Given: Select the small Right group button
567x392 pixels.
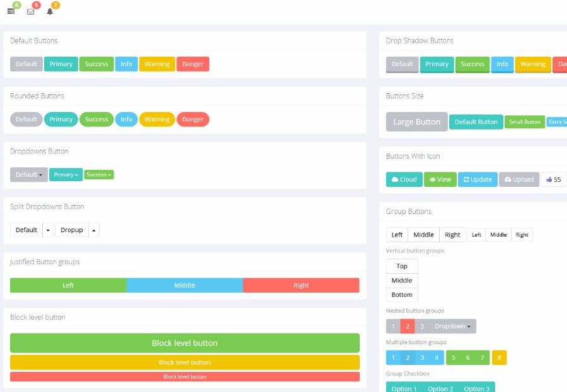Looking at the screenshot, I should click(522, 235).
